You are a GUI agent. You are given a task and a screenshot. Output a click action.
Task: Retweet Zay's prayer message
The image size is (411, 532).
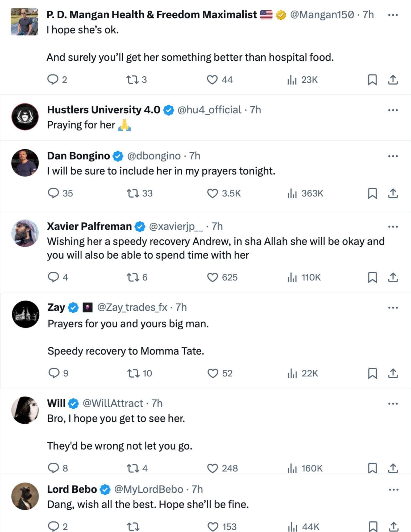point(134,373)
